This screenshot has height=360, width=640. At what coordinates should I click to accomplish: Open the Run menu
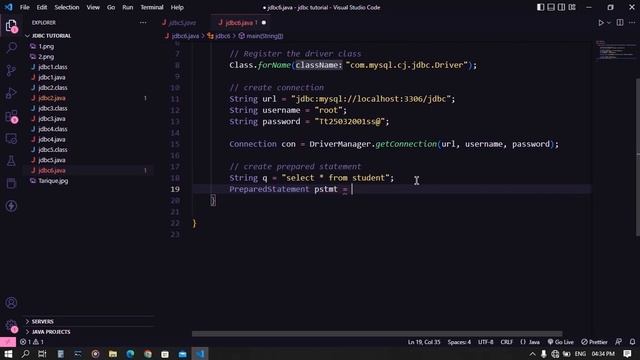coord(128,7)
